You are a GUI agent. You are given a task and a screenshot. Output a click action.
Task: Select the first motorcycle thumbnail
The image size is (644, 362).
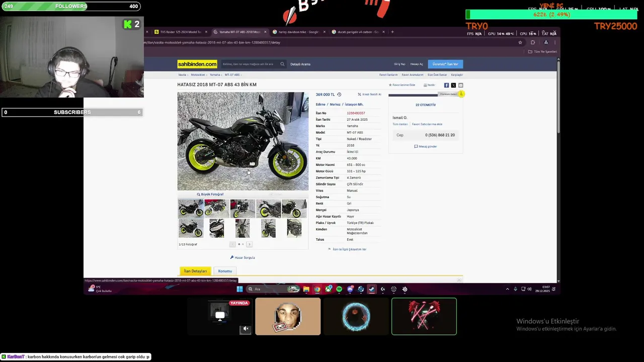[x=191, y=208]
